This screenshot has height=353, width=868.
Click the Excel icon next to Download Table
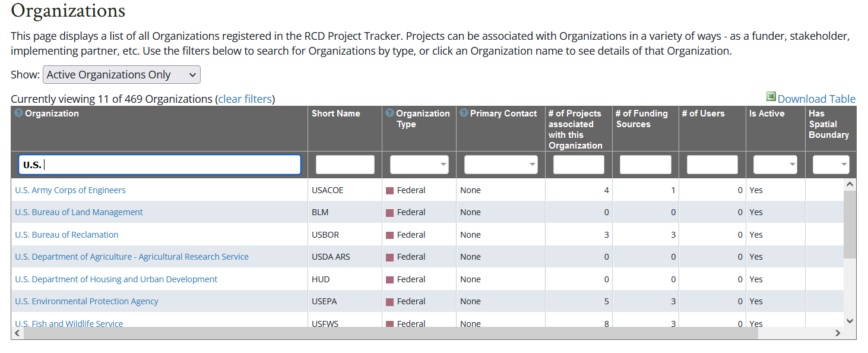771,96
